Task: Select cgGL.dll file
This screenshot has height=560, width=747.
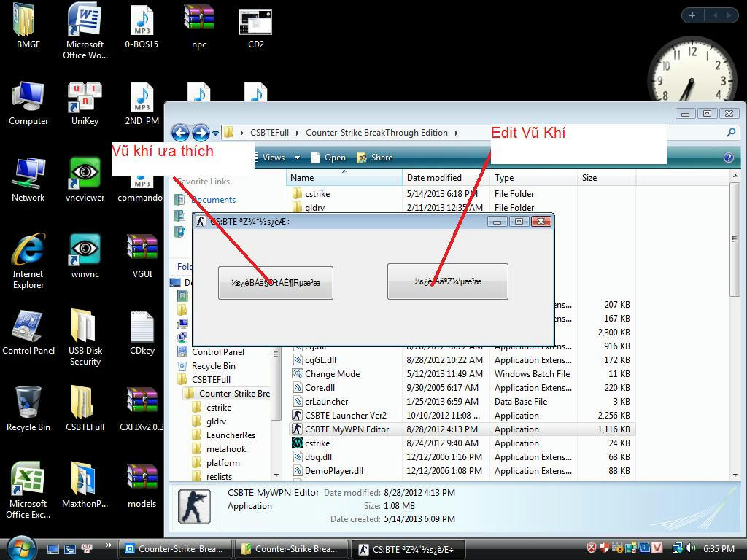Action: pos(321,360)
